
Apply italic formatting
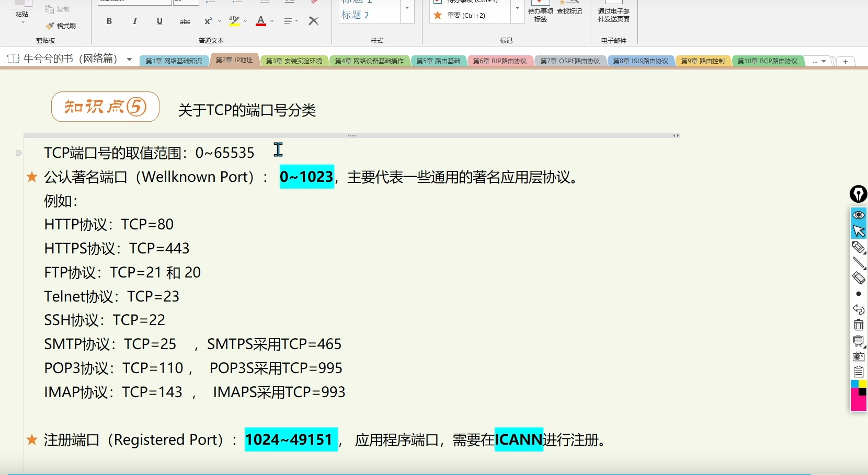point(134,21)
